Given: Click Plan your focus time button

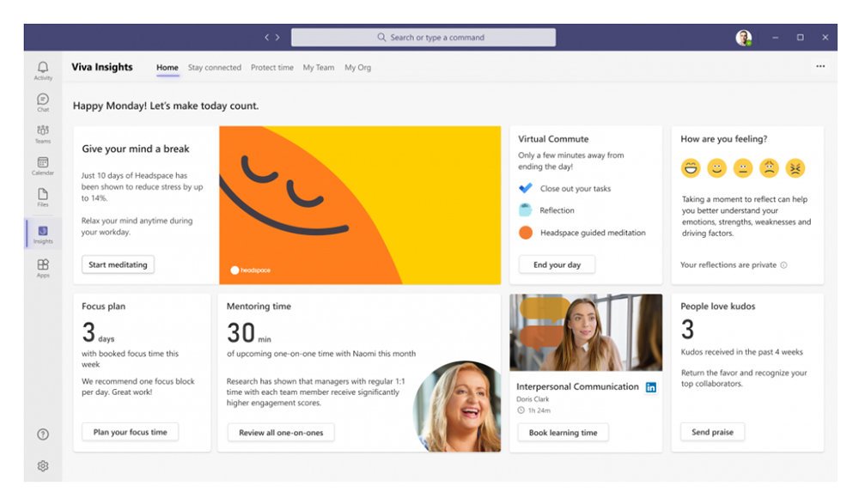Looking at the screenshot, I should [x=130, y=432].
